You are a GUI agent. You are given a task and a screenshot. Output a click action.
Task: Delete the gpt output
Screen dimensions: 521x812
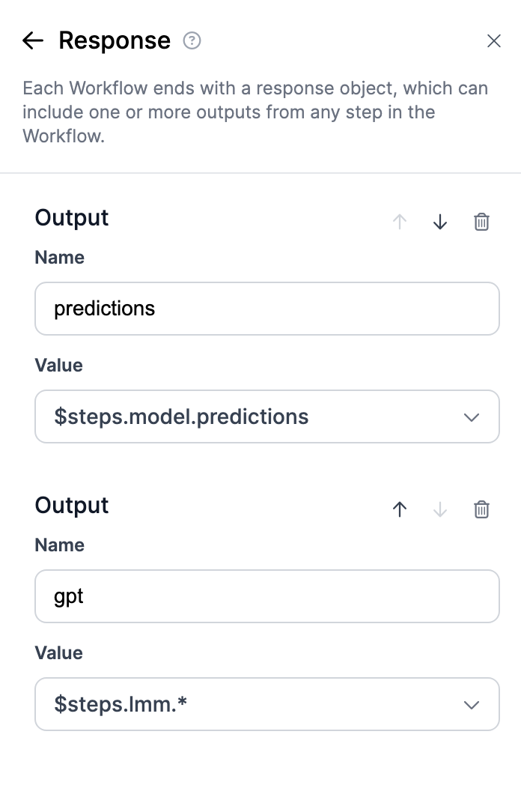[x=482, y=509]
